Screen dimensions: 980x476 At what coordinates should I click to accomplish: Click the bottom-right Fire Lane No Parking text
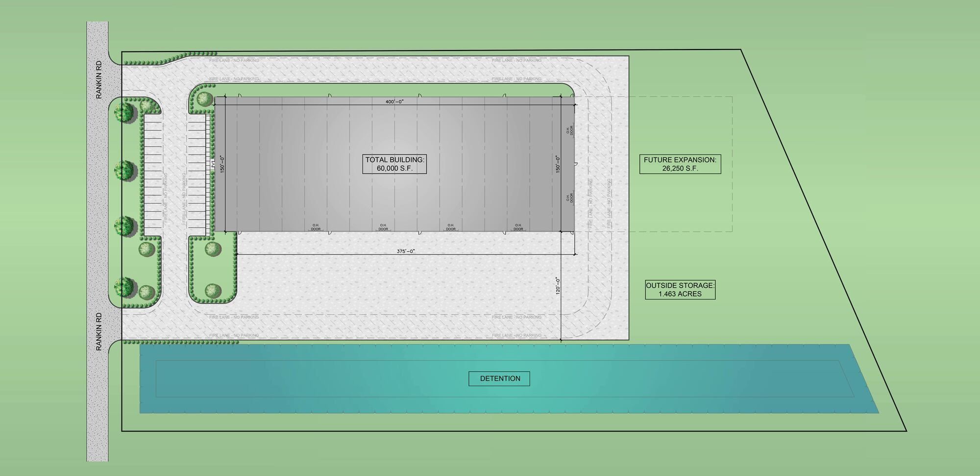click(x=516, y=335)
